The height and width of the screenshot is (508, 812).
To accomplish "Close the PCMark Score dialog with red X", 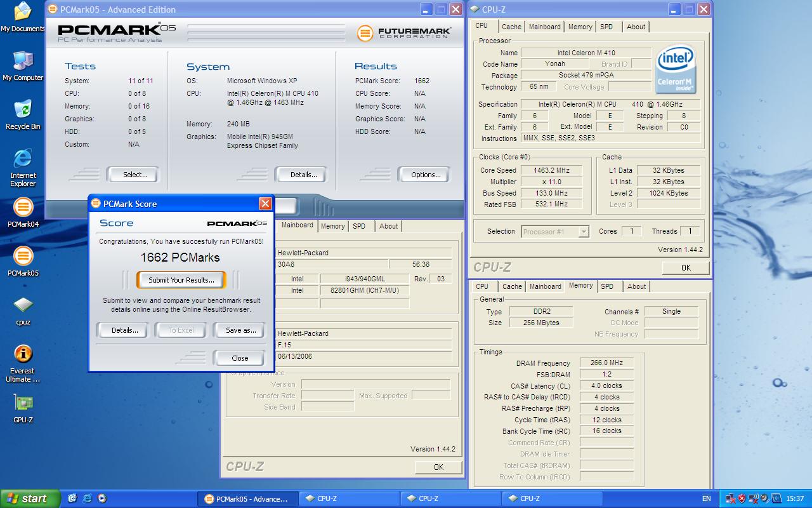I will (265, 203).
